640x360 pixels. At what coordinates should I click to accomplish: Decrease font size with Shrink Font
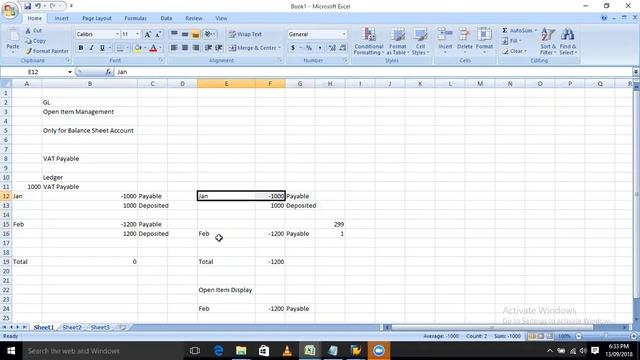[158, 34]
